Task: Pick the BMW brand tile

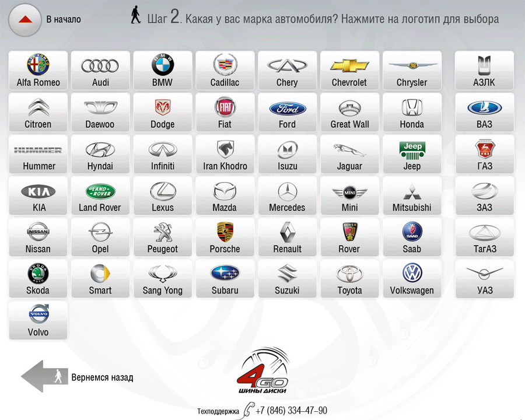Action: 163,71
